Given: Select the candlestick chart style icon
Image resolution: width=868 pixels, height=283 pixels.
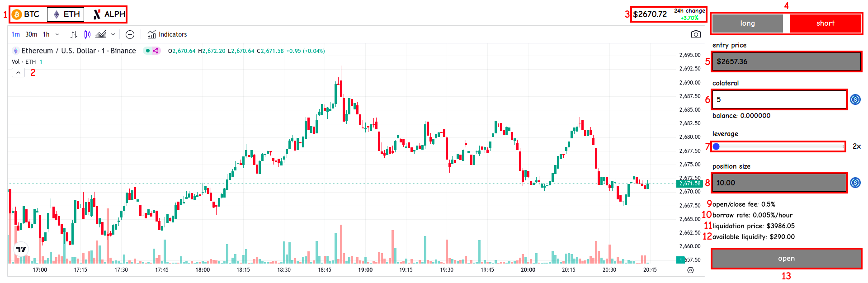Looking at the screenshot, I should click(x=87, y=34).
